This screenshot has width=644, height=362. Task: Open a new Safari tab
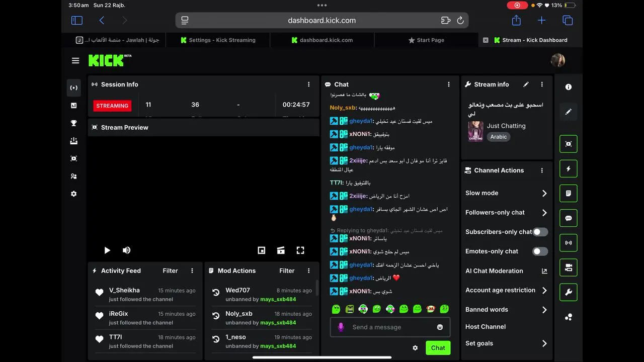coord(541,21)
